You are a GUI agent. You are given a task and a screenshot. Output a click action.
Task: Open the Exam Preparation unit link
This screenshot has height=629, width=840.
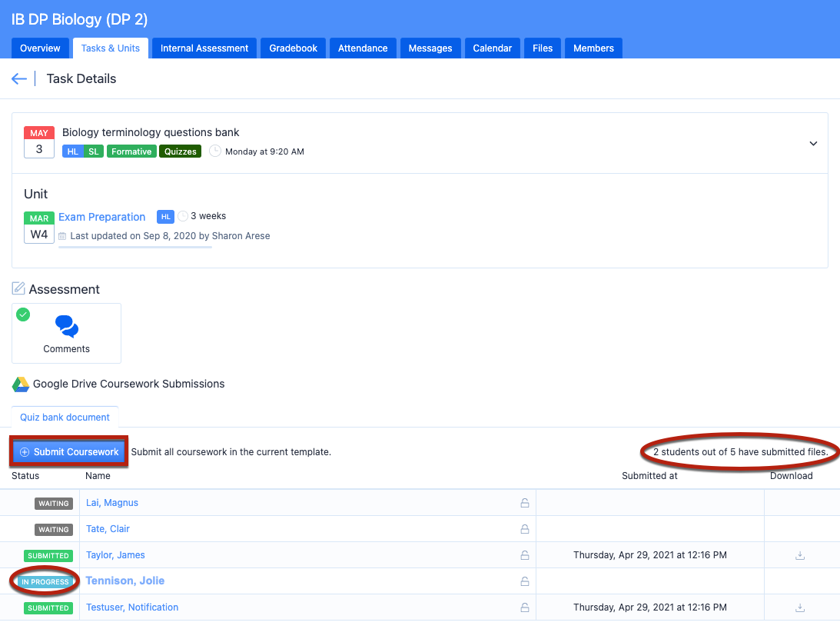click(102, 217)
